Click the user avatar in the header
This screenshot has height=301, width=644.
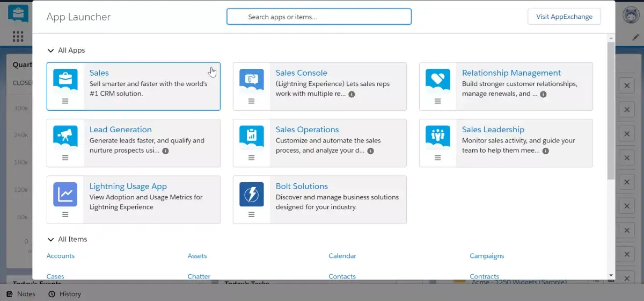630,15
